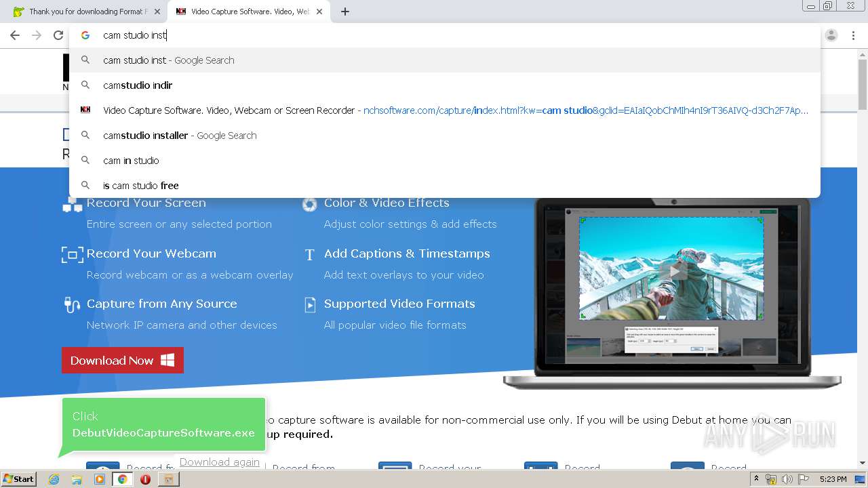Select 'camstudio indir' suggestion
Screen dimensions: 868x488
click(x=445, y=85)
